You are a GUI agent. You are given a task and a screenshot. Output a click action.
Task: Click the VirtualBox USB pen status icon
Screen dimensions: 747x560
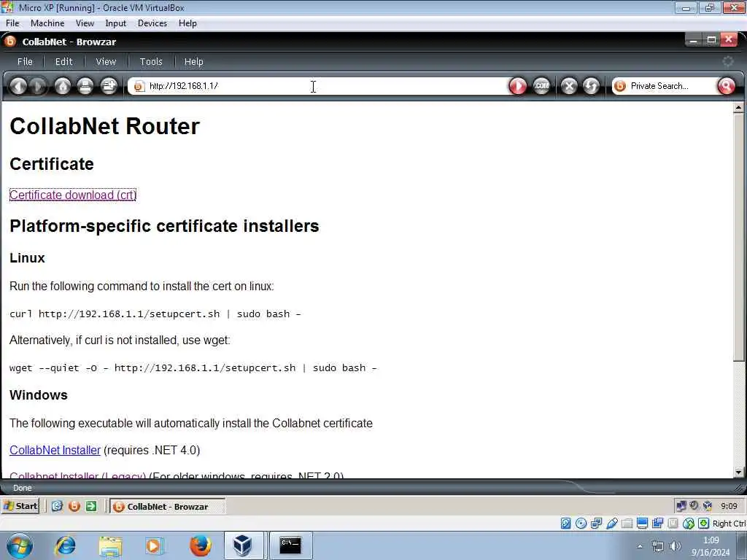pyautogui.click(x=612, y=524)
